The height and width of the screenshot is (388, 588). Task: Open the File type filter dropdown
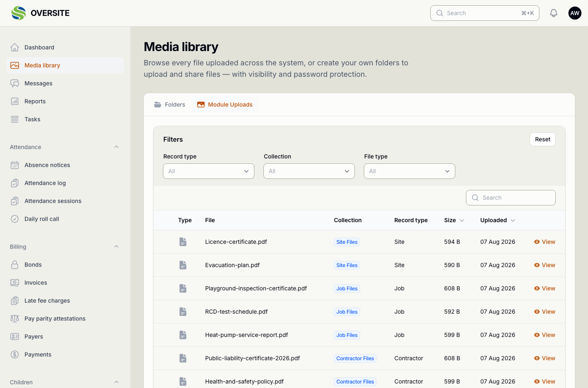[x=410, y=171]
